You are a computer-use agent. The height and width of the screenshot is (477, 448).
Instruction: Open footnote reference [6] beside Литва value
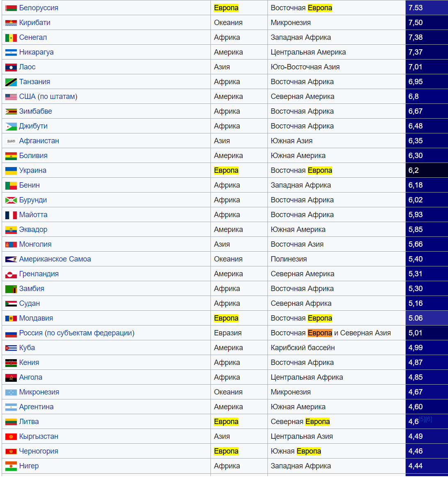click(429, 419)
